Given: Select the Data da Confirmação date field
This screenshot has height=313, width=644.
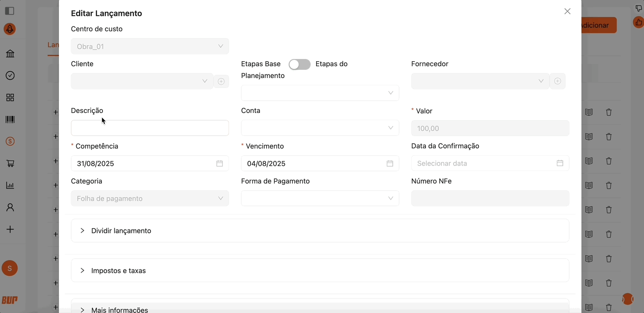Looking at the screenshot, I should click(x=490, y=163).
